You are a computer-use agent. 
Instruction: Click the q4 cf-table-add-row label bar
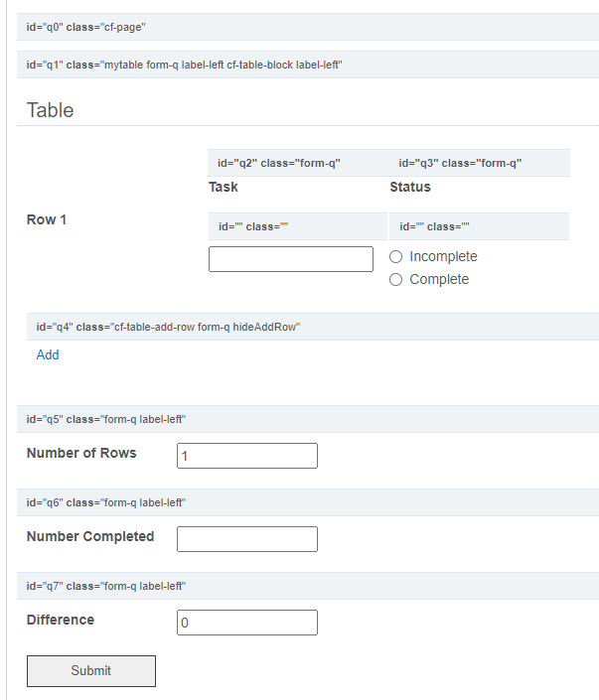pos(313,327)
